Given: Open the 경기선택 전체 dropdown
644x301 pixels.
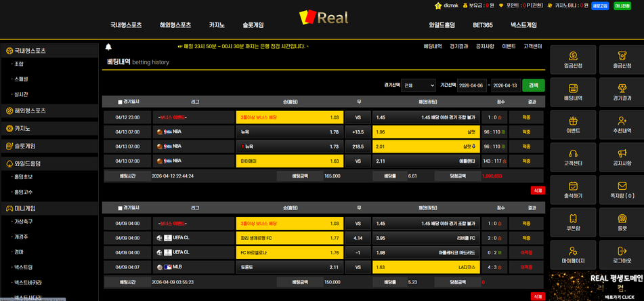Looking at the screenshot, I should pos(418,85).
